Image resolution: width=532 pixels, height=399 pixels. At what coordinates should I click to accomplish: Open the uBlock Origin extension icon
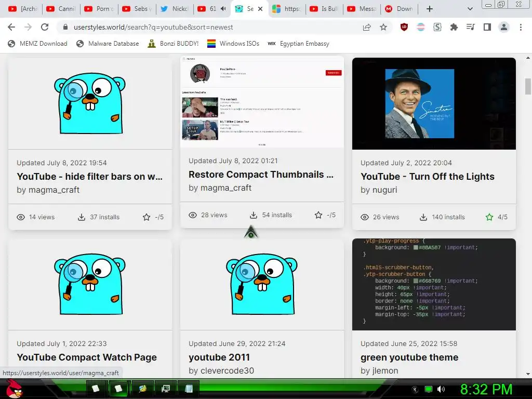404,27
